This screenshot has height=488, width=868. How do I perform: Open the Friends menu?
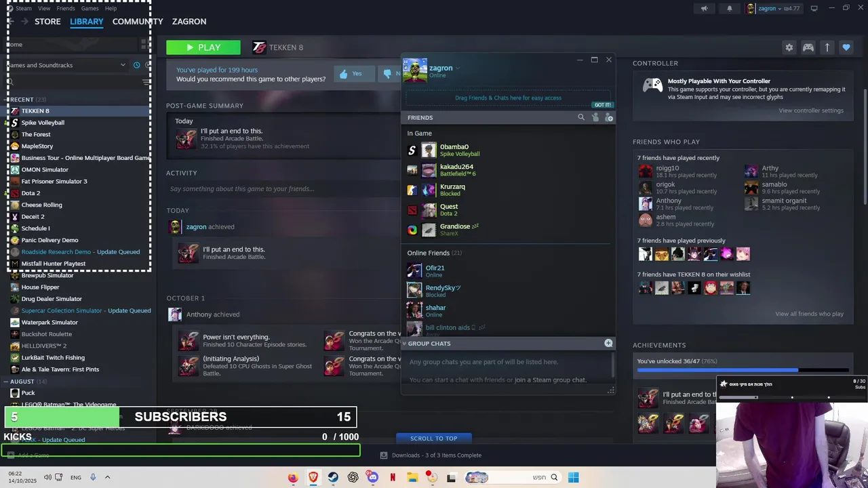click(x=66, y=8)
